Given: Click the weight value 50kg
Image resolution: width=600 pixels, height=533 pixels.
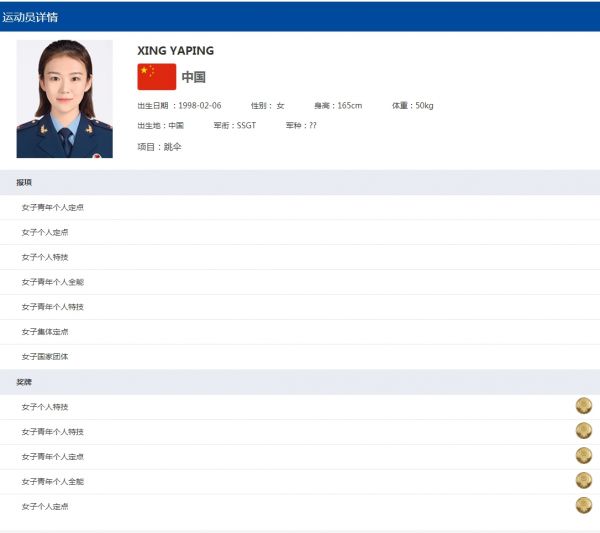Looking at the screenshot, I should 424,106.
